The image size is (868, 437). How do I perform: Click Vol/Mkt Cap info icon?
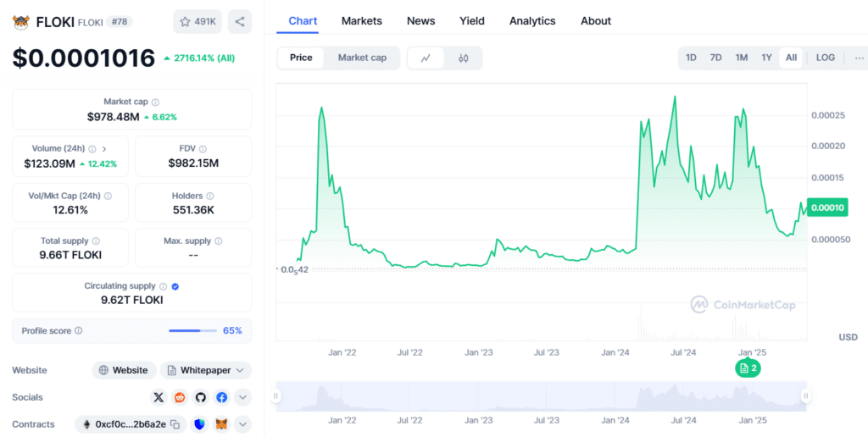[108, 196]
